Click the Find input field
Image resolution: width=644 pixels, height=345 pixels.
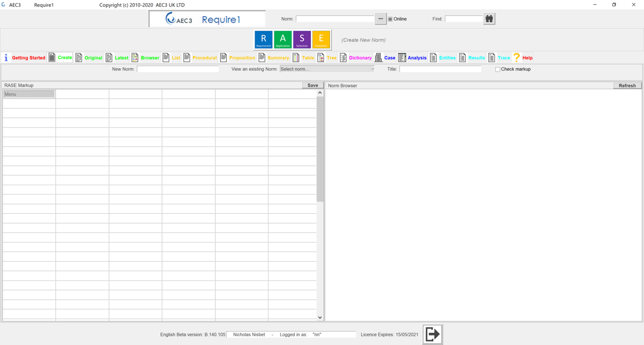tap(464, 19)
